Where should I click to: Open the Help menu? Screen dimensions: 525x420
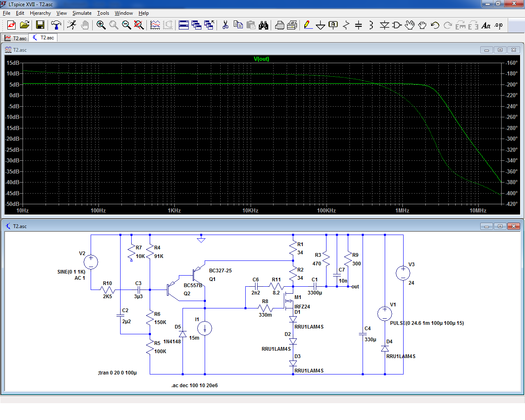[144, 13]
